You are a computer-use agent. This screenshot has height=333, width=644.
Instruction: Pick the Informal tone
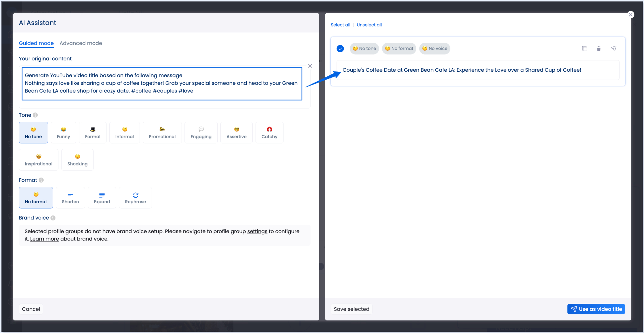pos(125,132)
